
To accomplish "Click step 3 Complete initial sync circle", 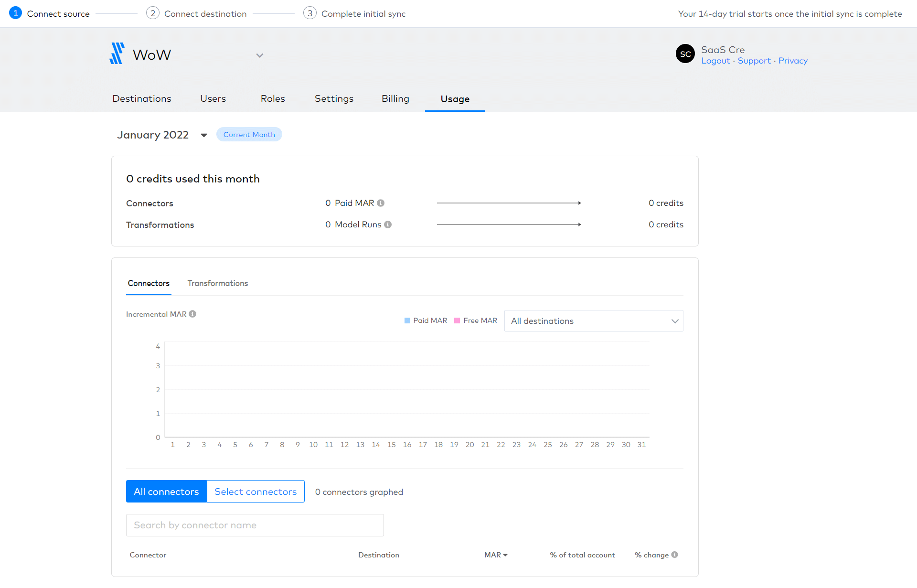I will 310,13.
